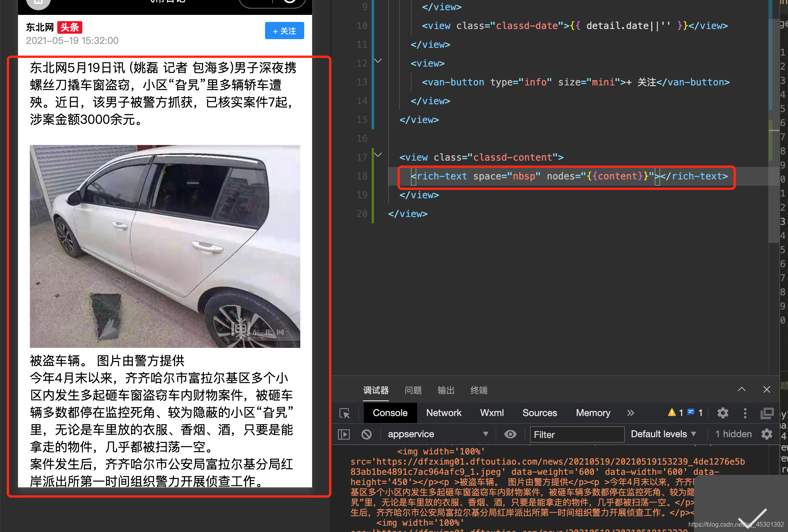Switch to the Wxml tab
788x532 pixels.
click(492, 413)
